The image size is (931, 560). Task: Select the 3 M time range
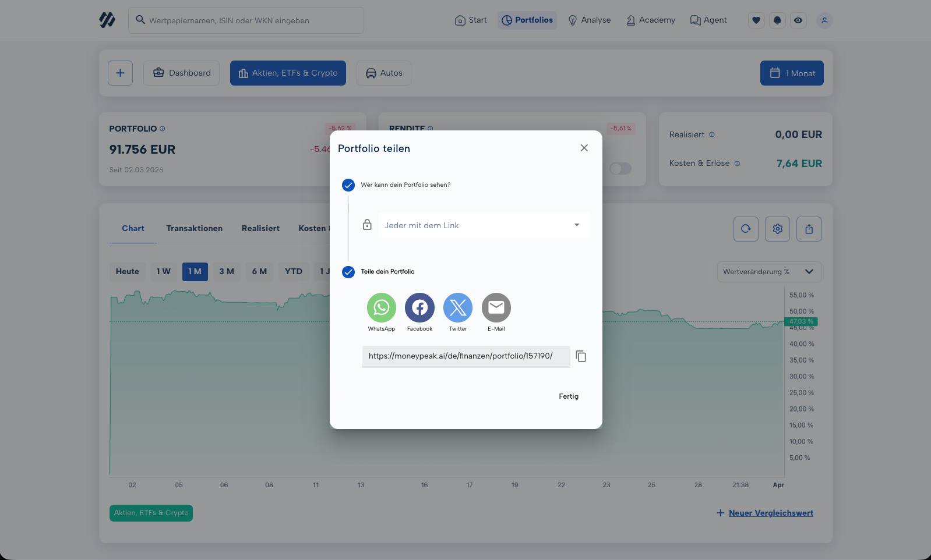click(x=227, y=272)
